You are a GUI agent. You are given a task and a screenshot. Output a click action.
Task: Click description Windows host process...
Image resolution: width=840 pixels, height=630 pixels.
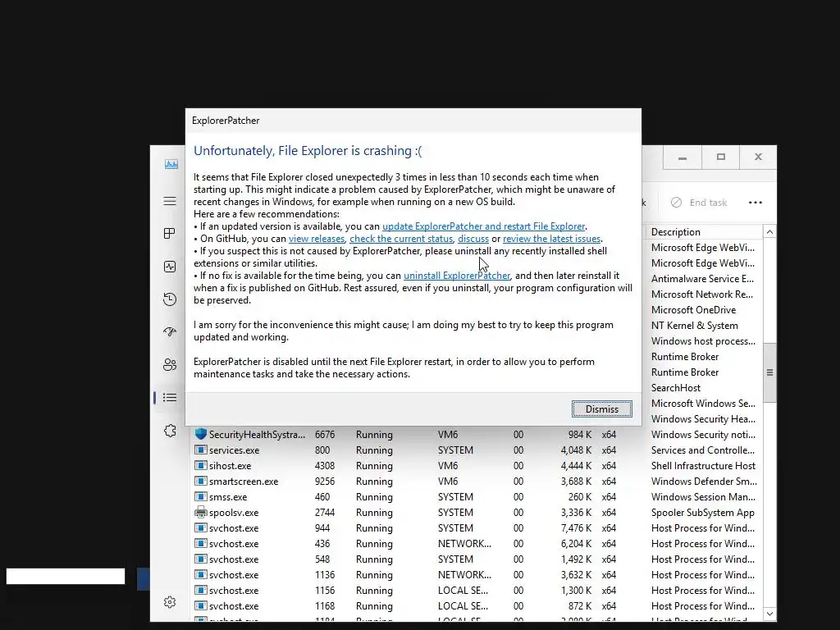(x=703, y=340)
